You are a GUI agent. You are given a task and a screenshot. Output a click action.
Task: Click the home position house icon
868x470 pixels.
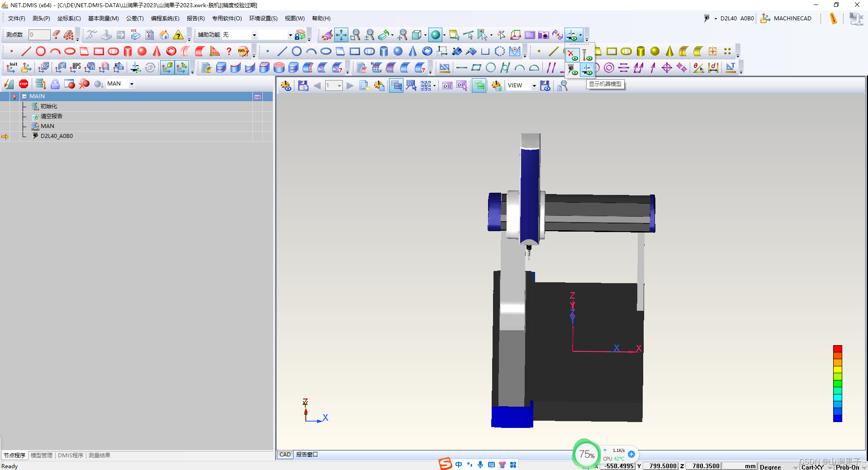164,35
